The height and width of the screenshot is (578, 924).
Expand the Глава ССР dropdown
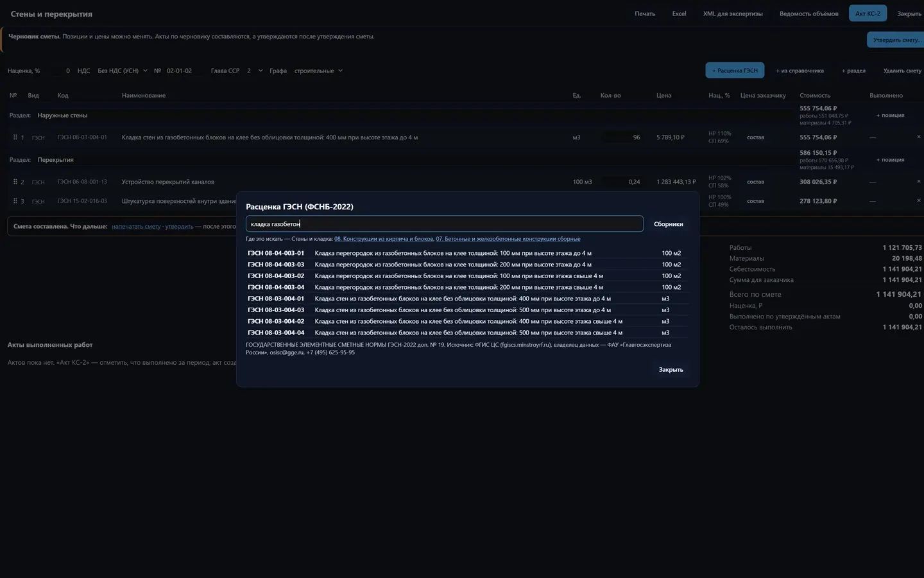tap(255, 71)
